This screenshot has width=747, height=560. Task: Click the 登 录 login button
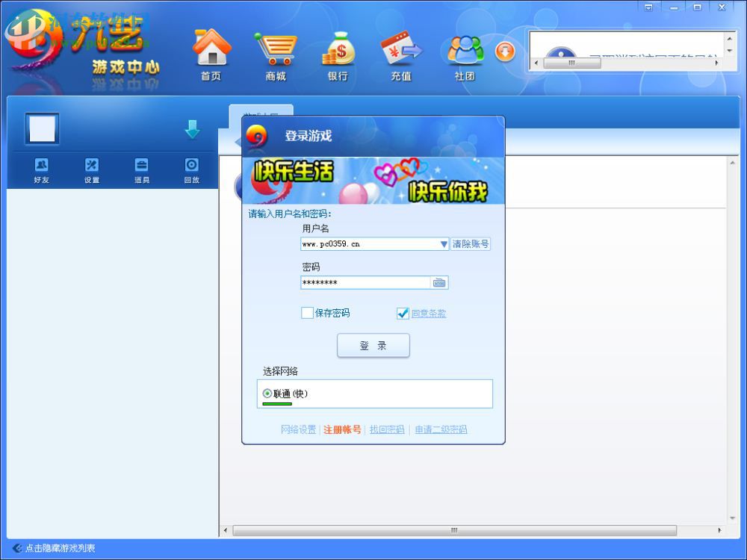coord(373,345)
